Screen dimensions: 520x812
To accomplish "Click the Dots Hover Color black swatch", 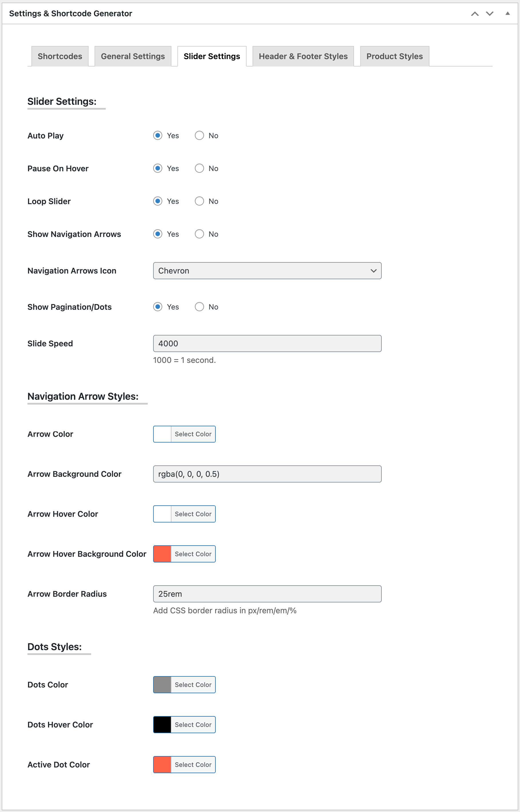I will tap(162, 725).
